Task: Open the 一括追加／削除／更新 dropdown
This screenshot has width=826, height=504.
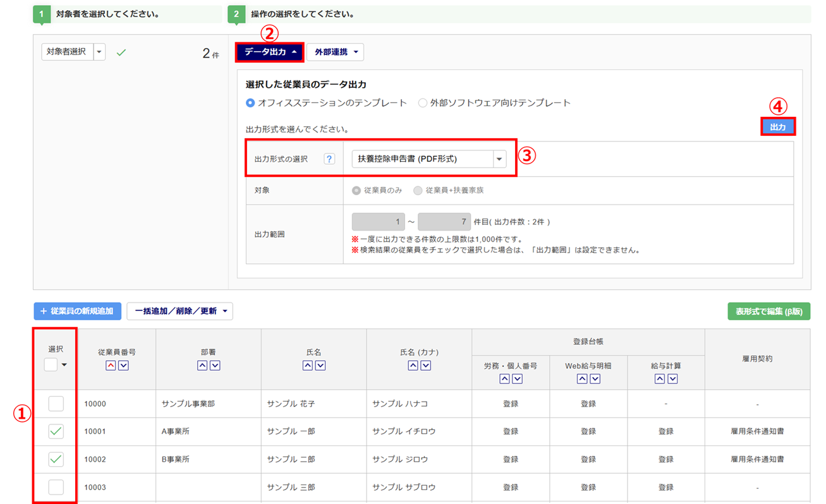Action: [180, 311]
